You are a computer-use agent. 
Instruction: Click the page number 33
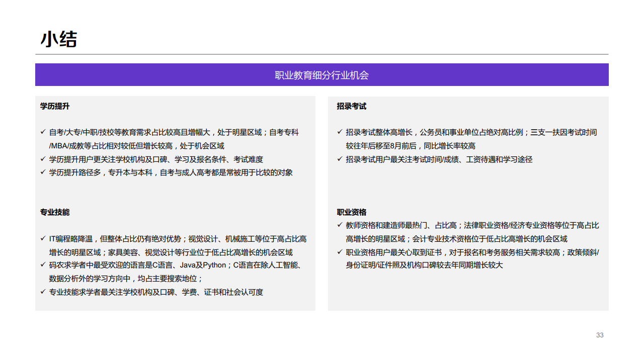[600, 334]
